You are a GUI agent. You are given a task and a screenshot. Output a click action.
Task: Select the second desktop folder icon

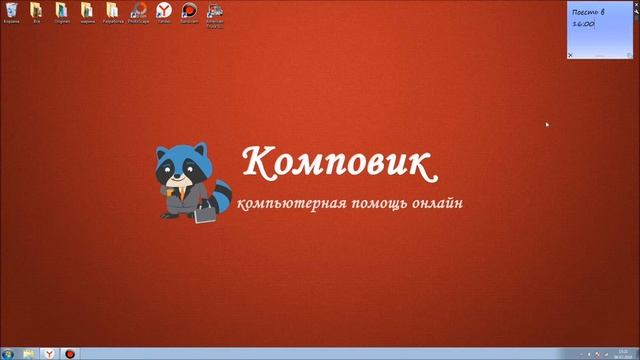(37, 13)
